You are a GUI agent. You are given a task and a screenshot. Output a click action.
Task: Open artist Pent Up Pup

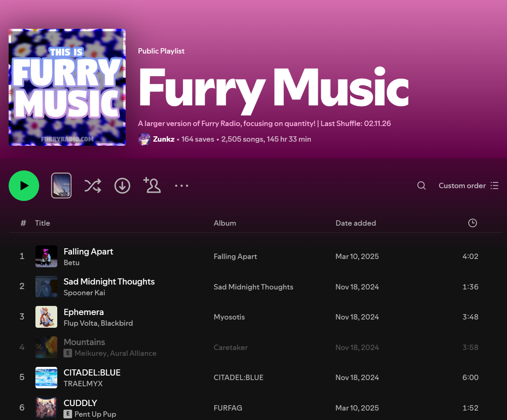pyautogui.click(x=95, y=414)
